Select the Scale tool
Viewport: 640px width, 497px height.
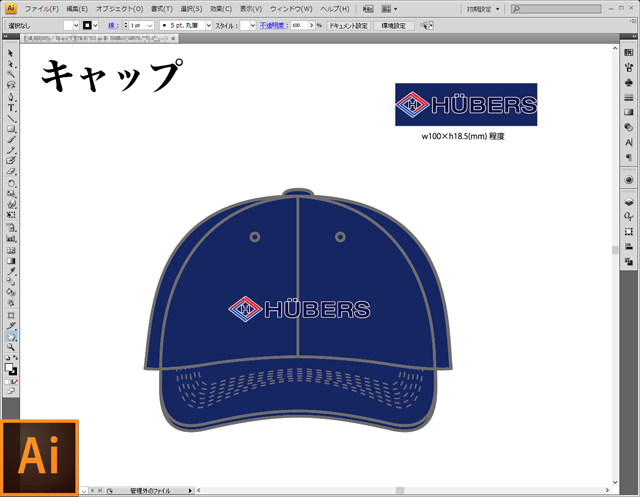pyautogui.click(x=11, y=194)
